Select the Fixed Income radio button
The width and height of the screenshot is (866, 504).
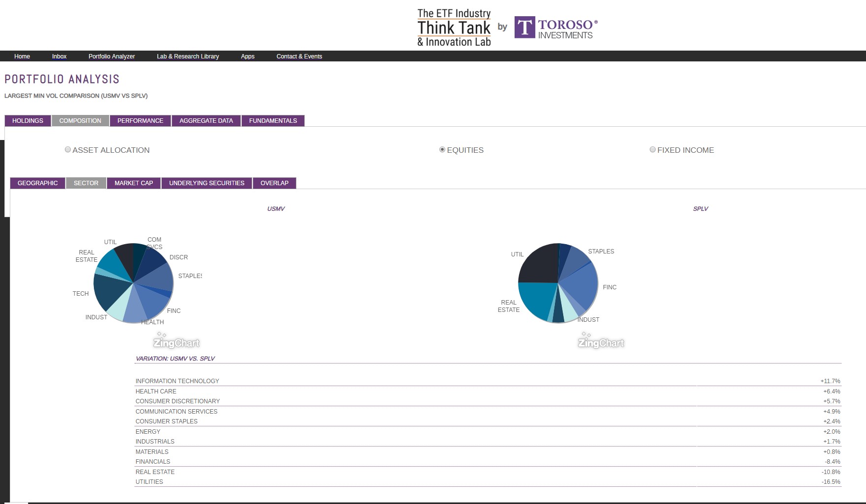click(x=653, y=149)
